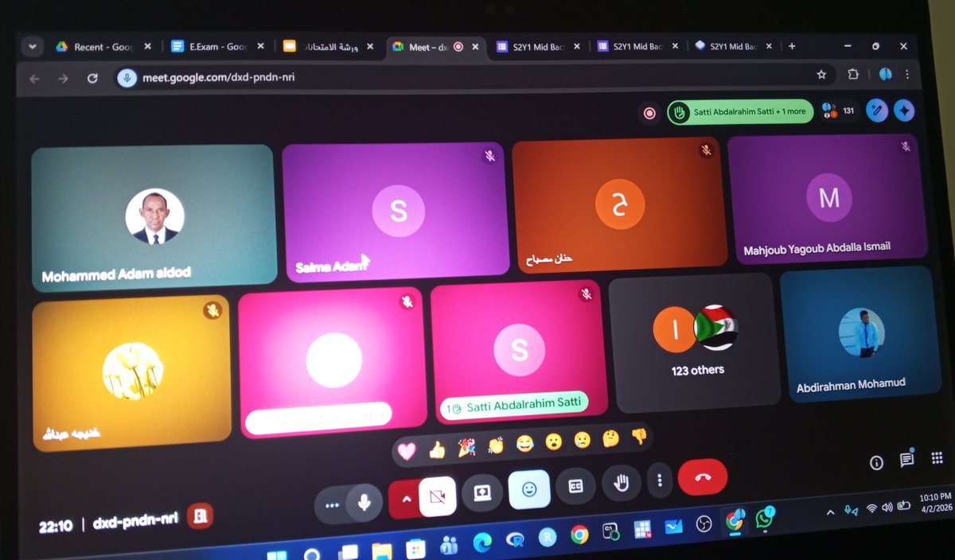
Task: Select Mahjoub Yagoub Abdalla Ismail tile
Action: click(x=827, y=199)
